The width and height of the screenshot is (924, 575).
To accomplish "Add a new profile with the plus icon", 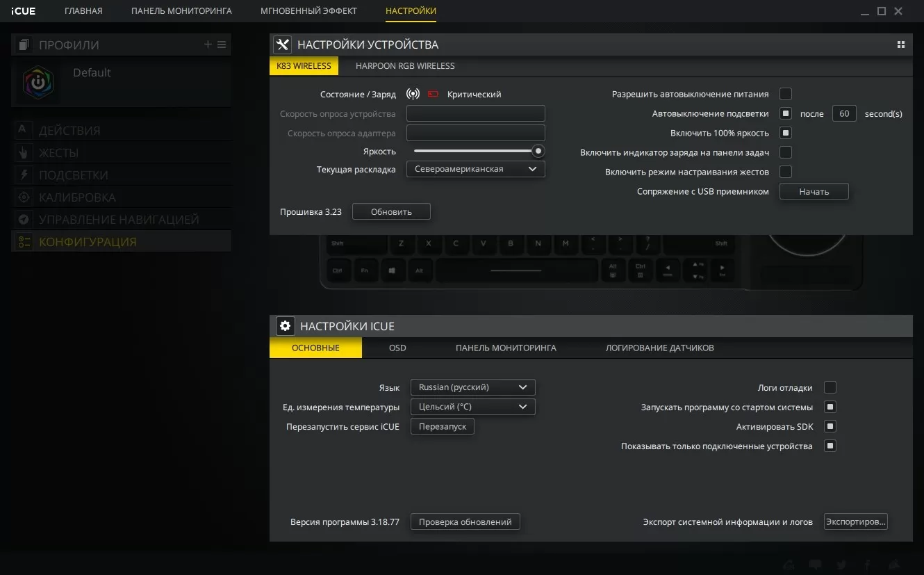I will 208,44.
